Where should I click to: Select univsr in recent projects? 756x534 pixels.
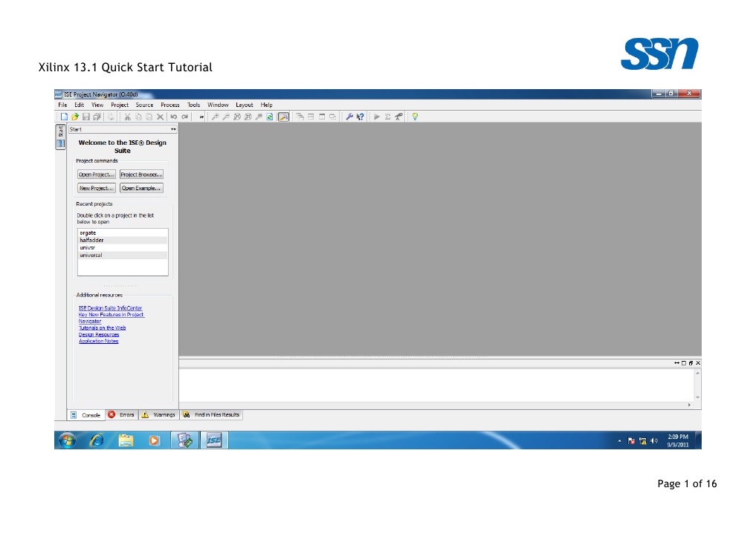123,247
